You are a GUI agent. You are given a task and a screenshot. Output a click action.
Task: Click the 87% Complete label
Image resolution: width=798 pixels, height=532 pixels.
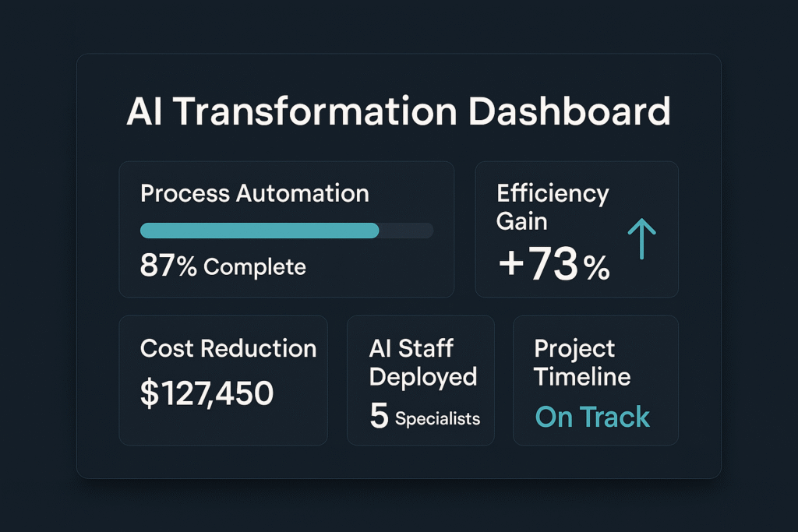pyautogui.click(x=223, y=266)
